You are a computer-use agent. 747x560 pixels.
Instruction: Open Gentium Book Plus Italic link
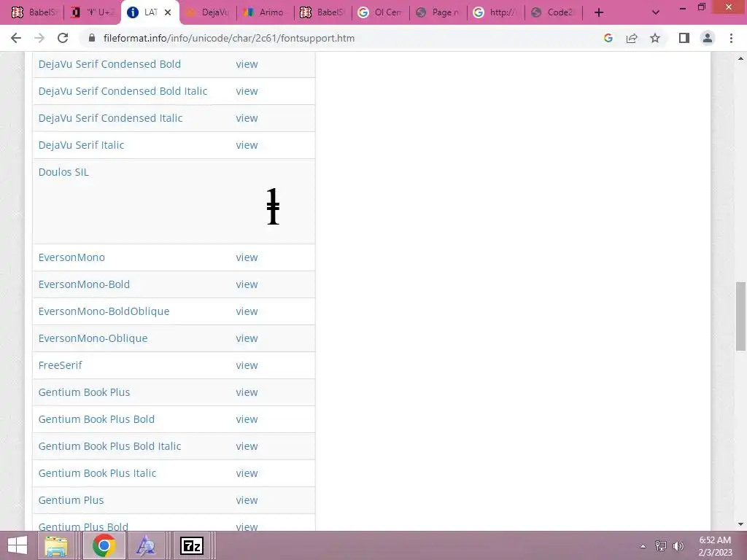[x=97, y=473]
